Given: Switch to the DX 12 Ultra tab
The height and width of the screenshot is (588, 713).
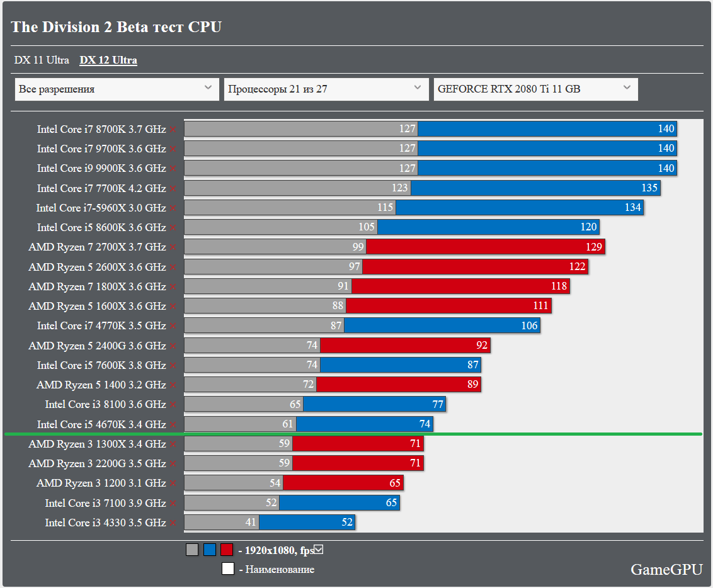Looking at the screenshot, I should [x=108, y=60].
